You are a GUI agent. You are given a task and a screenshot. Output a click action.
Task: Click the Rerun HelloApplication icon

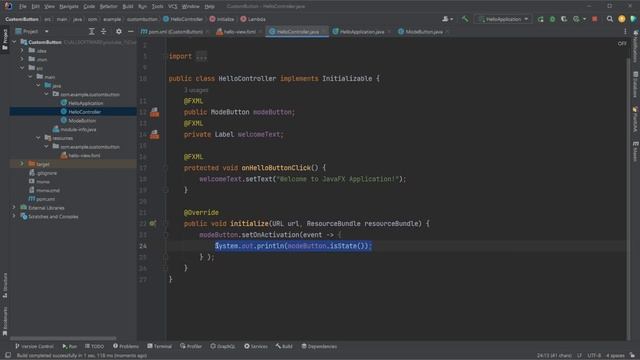[540, 19]
